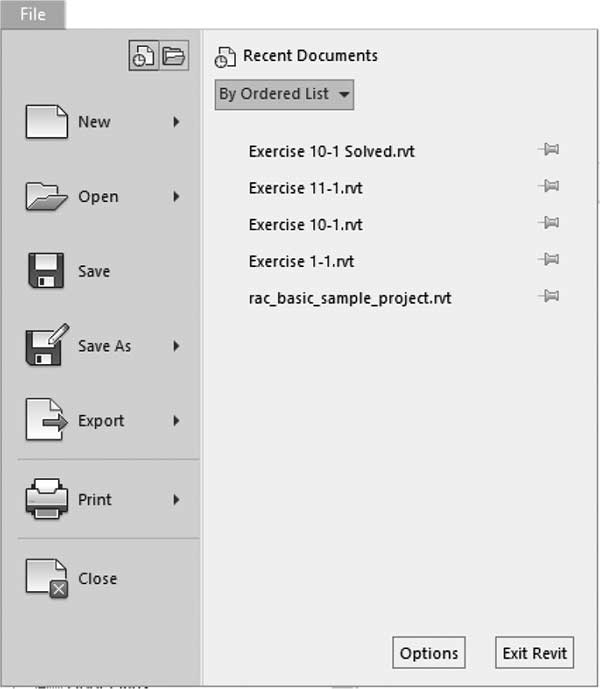
Task: Select the Close menu entry label
Action: click(x=98, y=579)
